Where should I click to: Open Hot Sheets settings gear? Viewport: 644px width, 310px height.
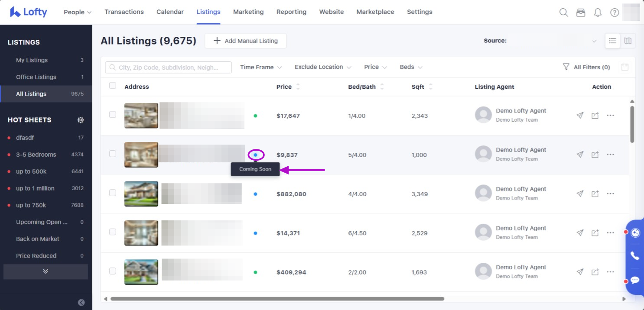(81, 120)
